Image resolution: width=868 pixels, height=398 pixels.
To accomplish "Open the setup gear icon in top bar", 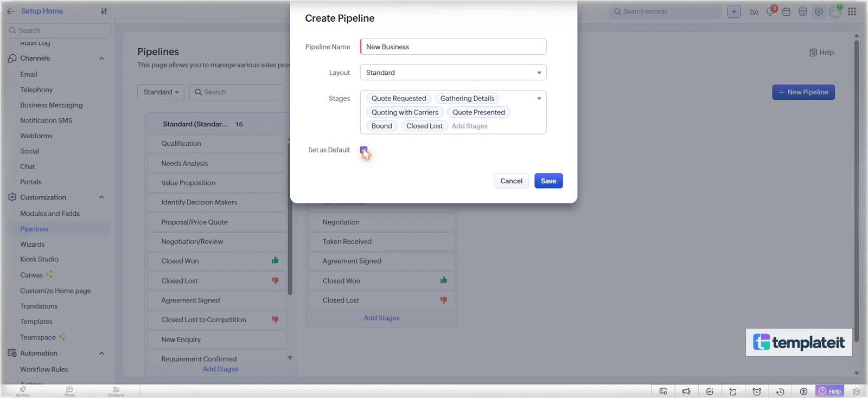I will [819, 11].
